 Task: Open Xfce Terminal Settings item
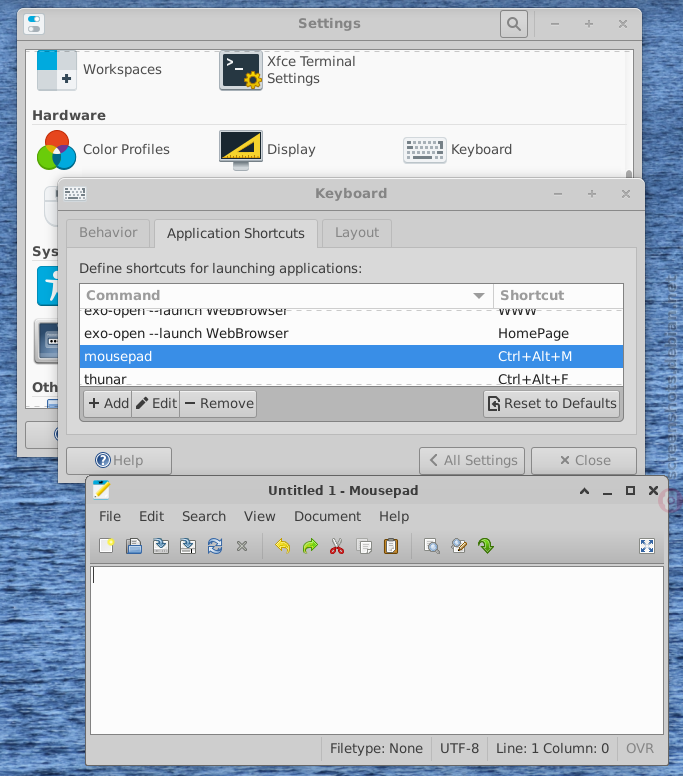coord(287,70)
